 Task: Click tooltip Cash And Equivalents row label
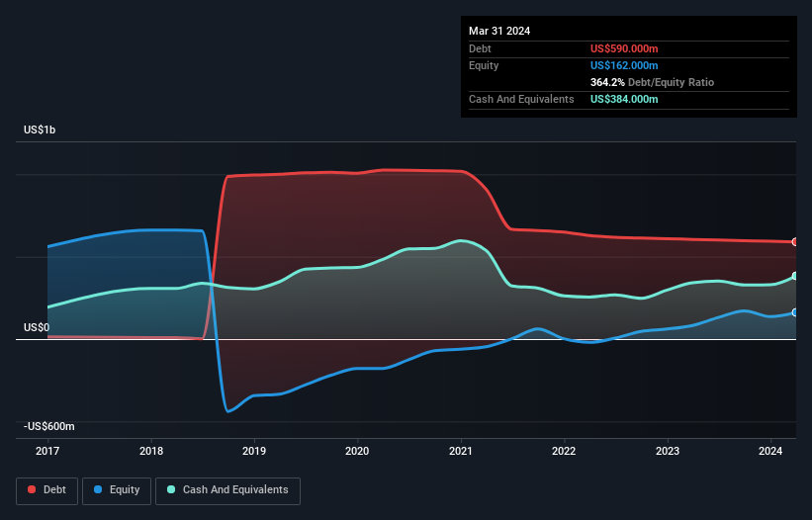(x=521, y=99)
